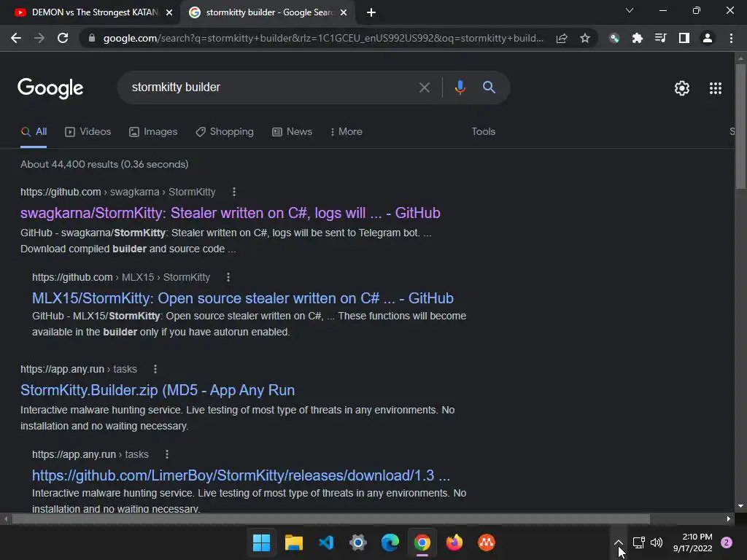Open LimerBoy/StormKitty releases link result
Viewport: 747px width, 560px height.
click(241, 475)
